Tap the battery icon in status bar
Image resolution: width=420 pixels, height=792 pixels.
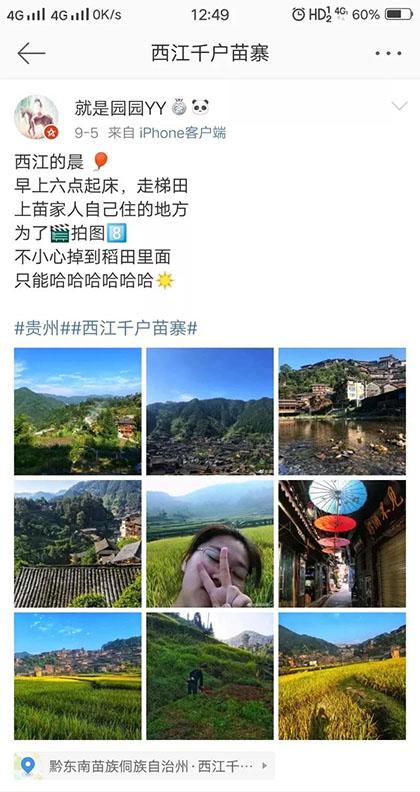tap(399, 14)
